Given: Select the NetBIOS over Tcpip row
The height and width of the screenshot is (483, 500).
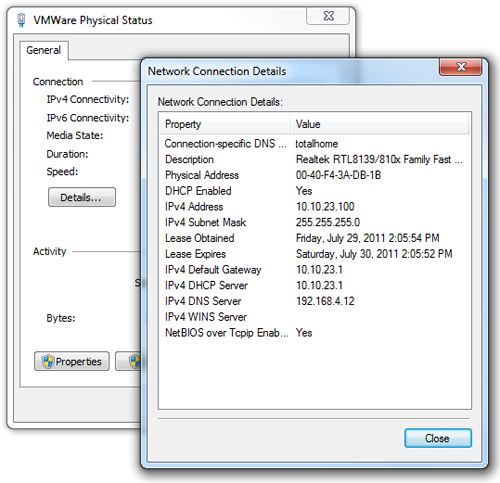Looking at the screenshot, I should pos(314,333).
